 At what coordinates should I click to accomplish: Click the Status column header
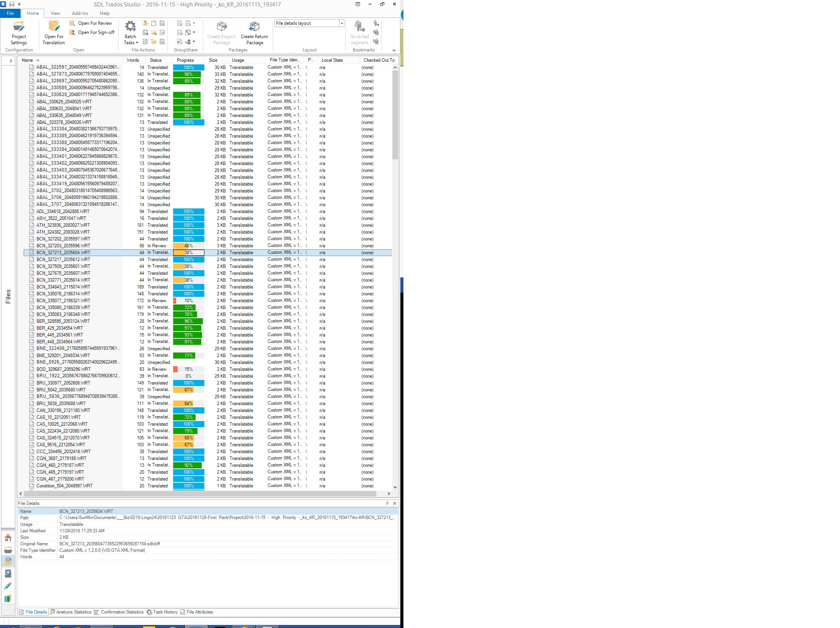pyautogui.click(x=156, y=60)
